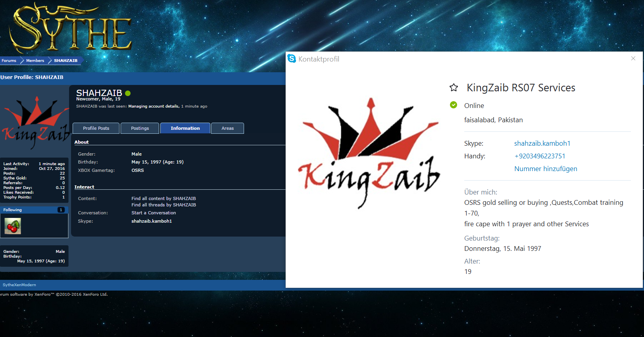Switch to the Profile Posts tab
The height and width of the screenshot is (337, 644).
(96, 128)
